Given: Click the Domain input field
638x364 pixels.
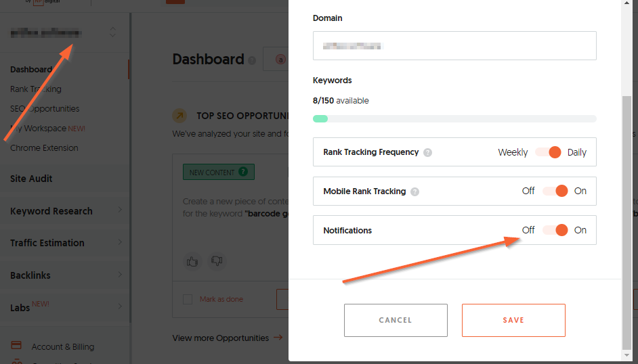Looking at the screenshot, I should click(x=454, y=45).
